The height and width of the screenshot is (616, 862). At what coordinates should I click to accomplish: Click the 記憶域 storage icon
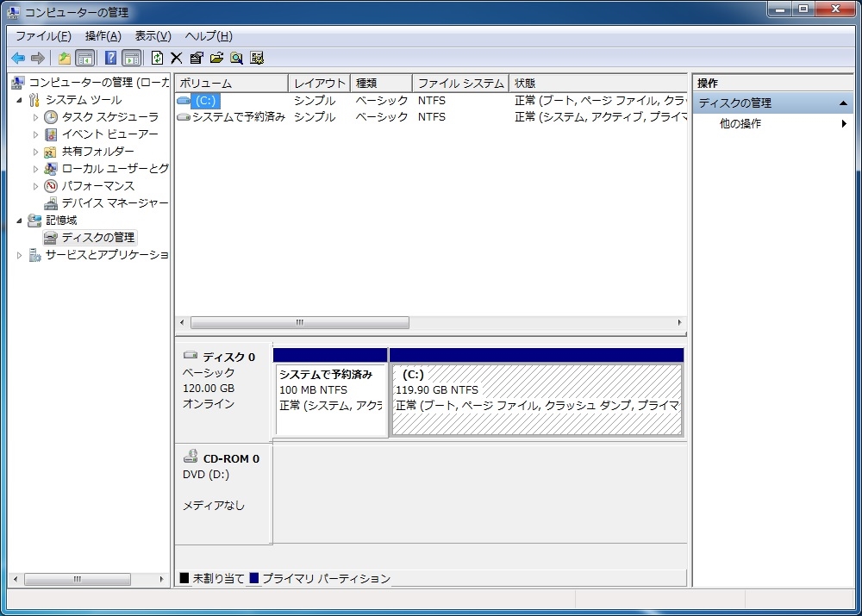34,221
